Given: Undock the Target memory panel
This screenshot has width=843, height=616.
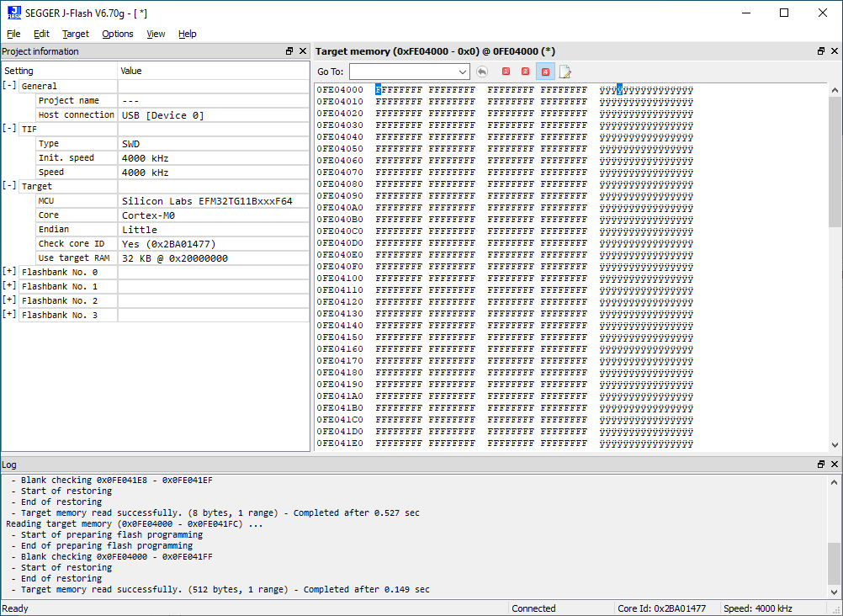Looking at the screenshot, I should (821, 51).
